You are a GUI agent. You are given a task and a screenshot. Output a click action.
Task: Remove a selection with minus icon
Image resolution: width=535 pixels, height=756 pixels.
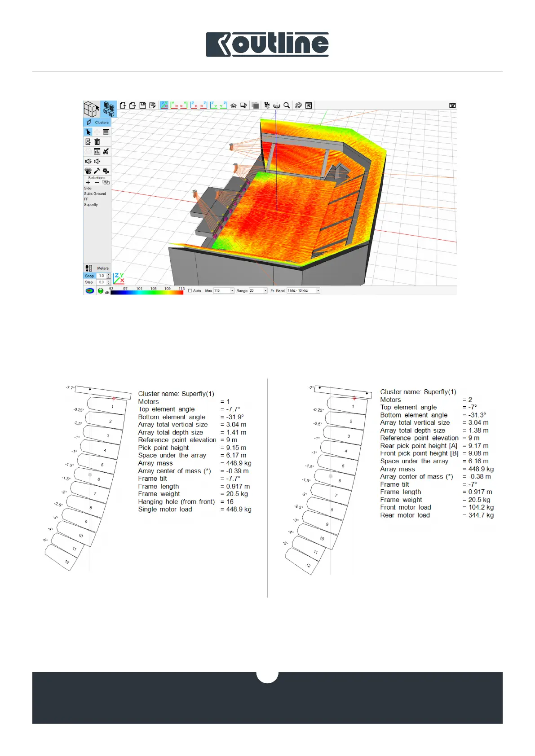97,183
